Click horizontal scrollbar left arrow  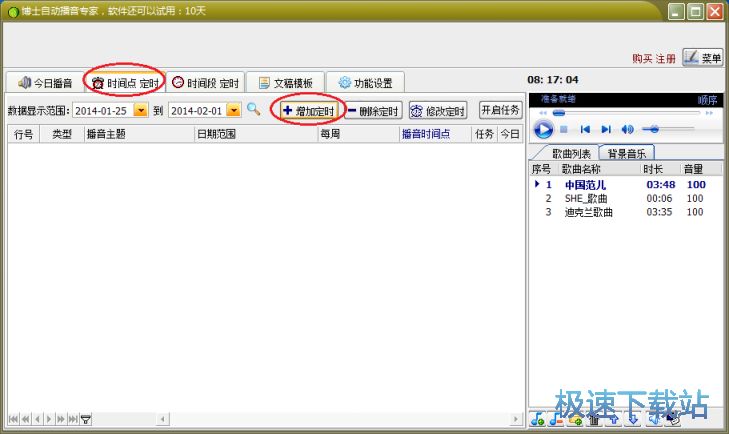tap(162, 419)
